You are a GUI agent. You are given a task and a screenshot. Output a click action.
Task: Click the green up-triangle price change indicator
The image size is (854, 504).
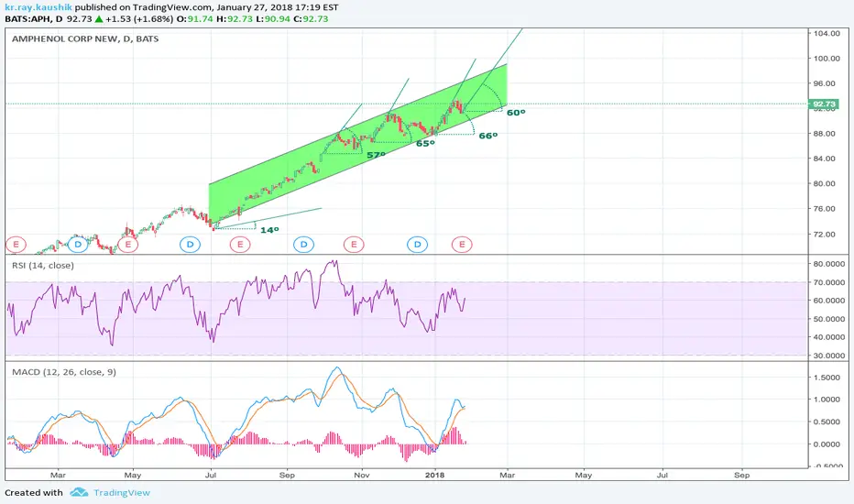tap(99, 19)
